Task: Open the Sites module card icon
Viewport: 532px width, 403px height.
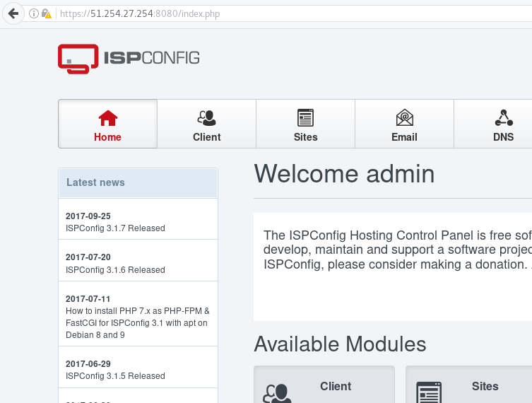Action: [x=429, y=392]
